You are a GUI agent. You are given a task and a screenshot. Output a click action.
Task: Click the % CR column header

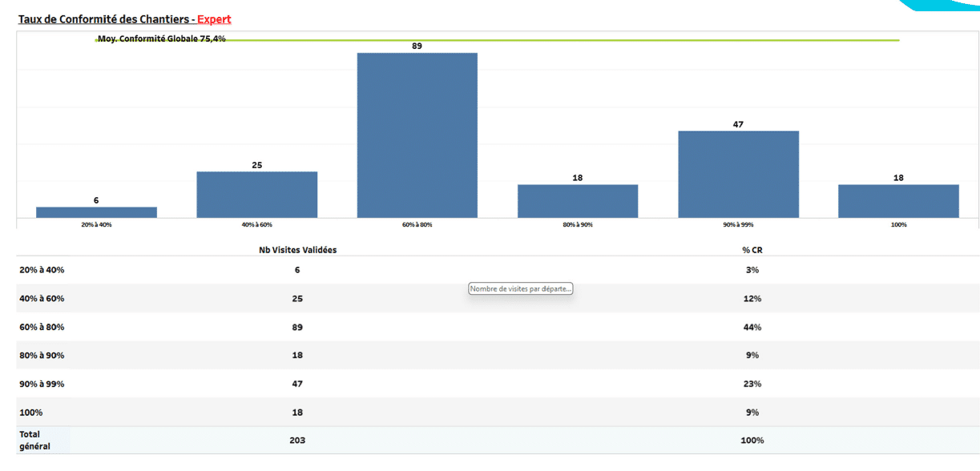[752, 250]
